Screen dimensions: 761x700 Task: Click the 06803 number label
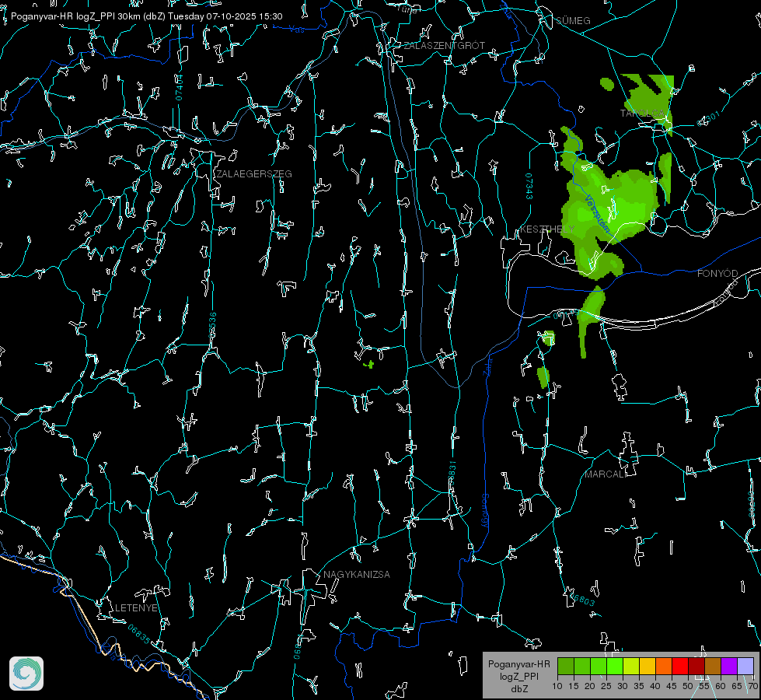point(582,599)
